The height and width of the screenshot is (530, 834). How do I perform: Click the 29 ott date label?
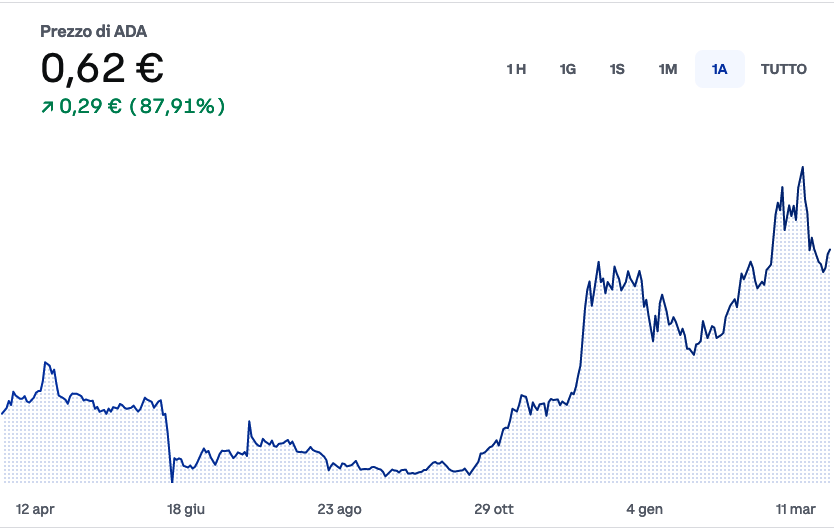(496, 509)
